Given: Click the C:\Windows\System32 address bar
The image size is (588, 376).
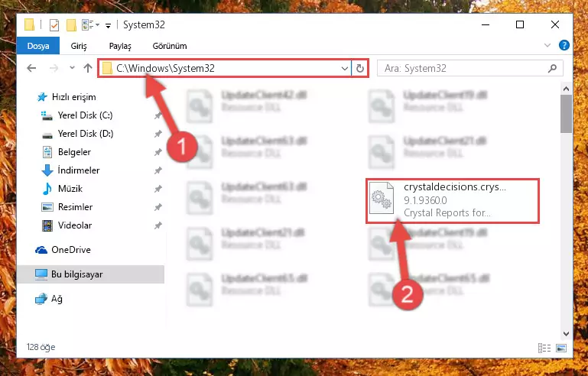Looking at the screenshot, I should tap(225, 68).
